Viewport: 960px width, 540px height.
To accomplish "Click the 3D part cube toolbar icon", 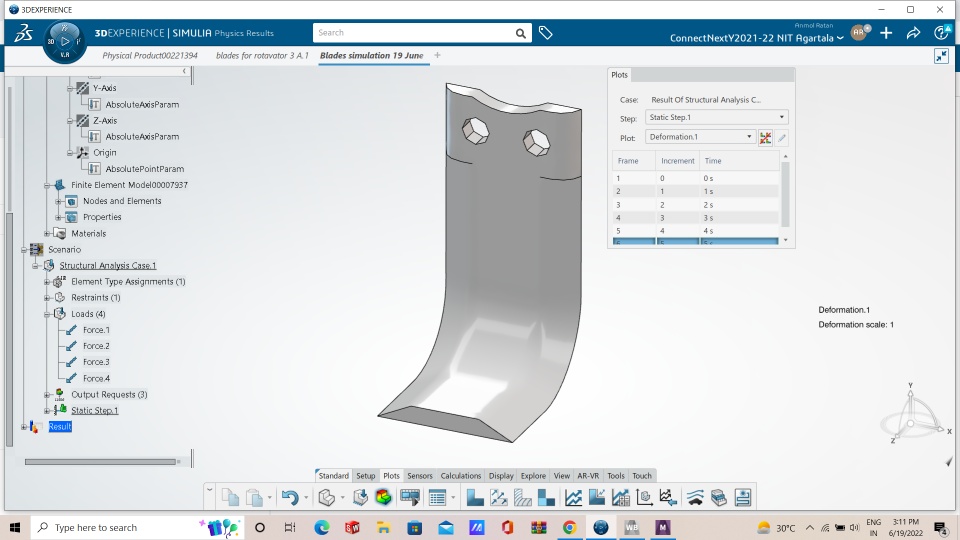I will (327, 497).
